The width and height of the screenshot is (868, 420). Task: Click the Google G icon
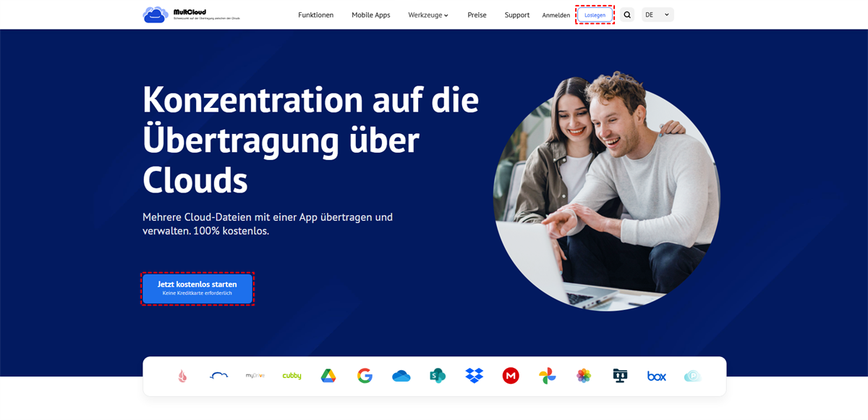[x=365, y=376]
